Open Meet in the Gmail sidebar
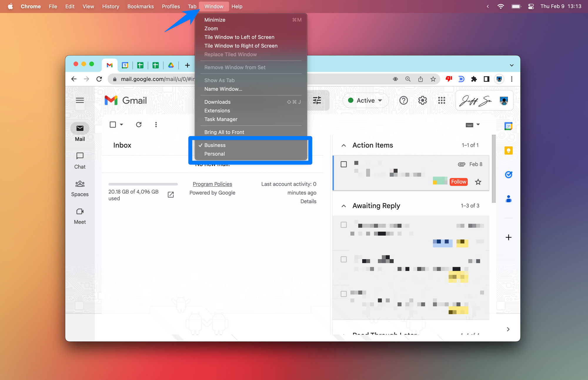This screenshot has width=588, height=380. (x=80, y=216)
